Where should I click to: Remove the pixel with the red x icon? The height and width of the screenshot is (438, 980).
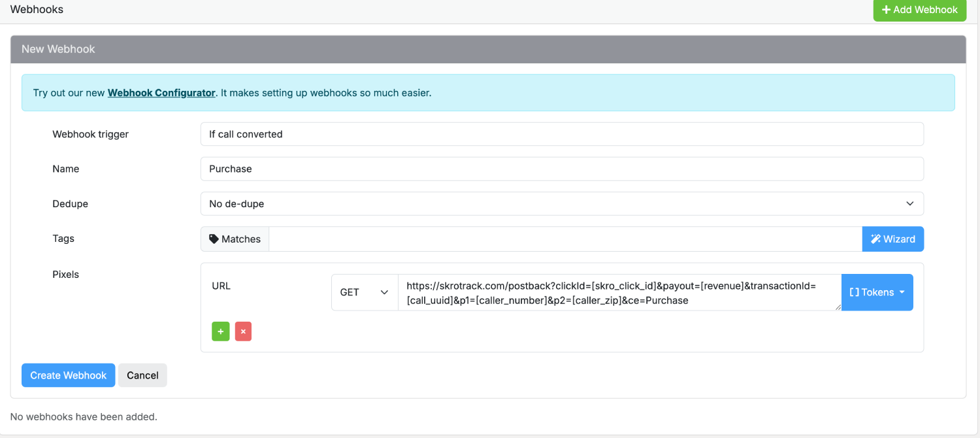tap(243, 331)
